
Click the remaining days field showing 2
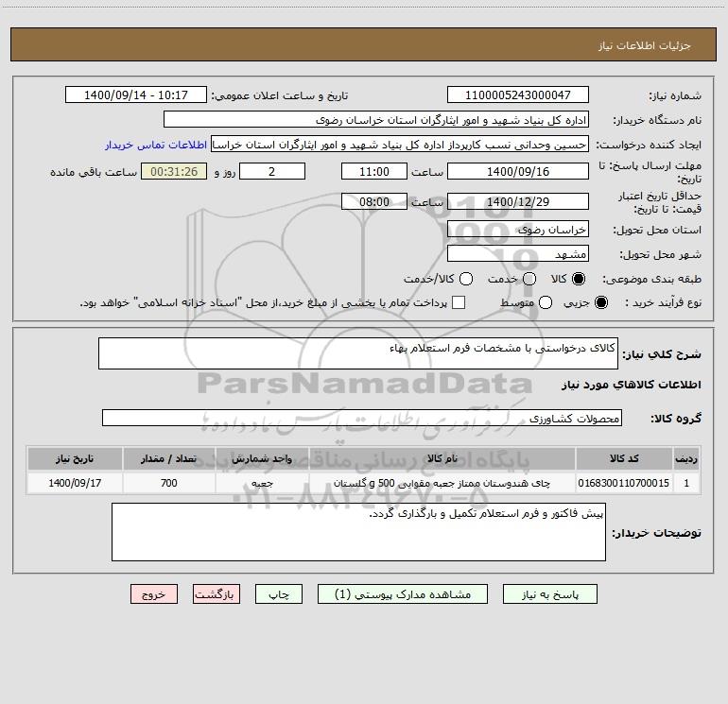coord(272,171)
